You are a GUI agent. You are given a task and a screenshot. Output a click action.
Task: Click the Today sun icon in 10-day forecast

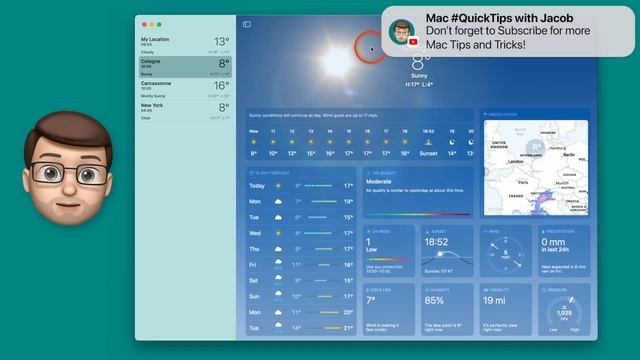coord(278,186)
